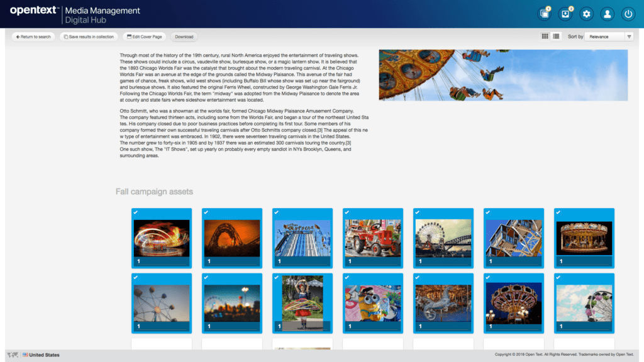Image resolution: width=644 pixels, height=362 pixels.
Task: Open the collections icon in header
Action: click(545, 14)
